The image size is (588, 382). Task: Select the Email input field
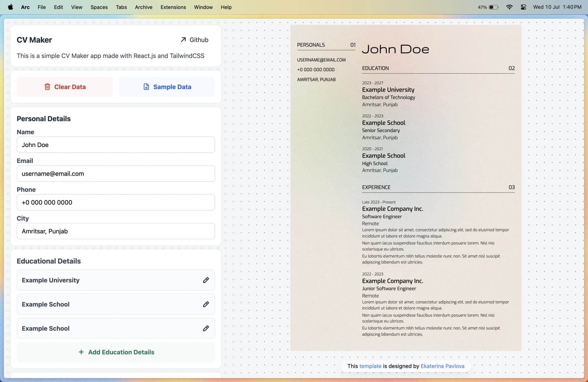116,174
